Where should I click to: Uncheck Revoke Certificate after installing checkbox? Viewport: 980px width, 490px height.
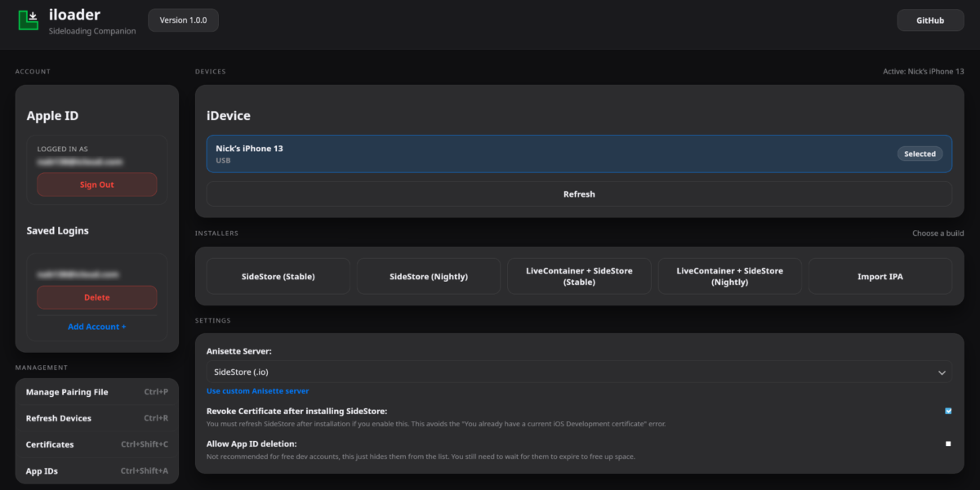(948, 411)
